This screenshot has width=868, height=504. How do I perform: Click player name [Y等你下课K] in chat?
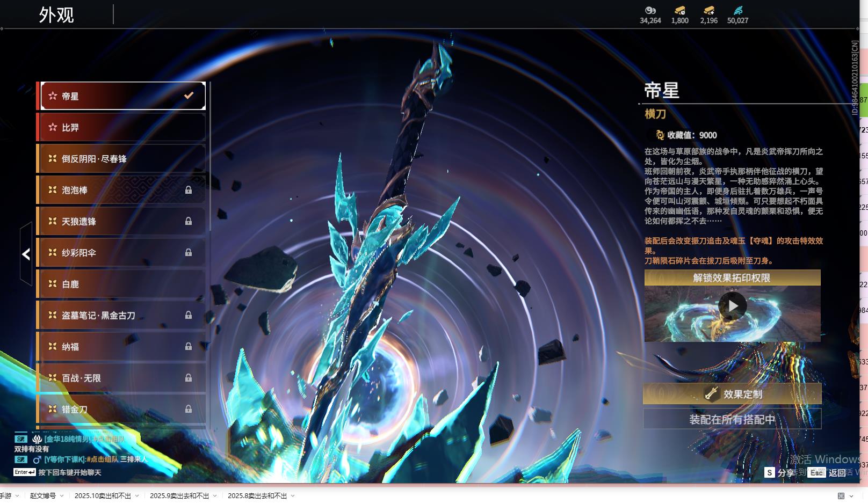tap(65, 459)
